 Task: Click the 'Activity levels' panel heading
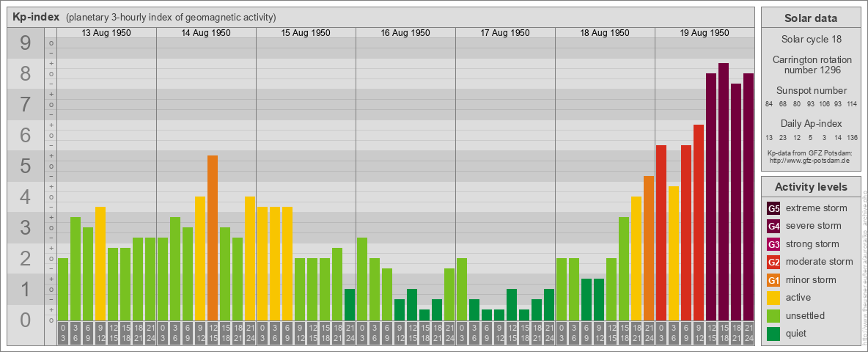click(811, 187)
